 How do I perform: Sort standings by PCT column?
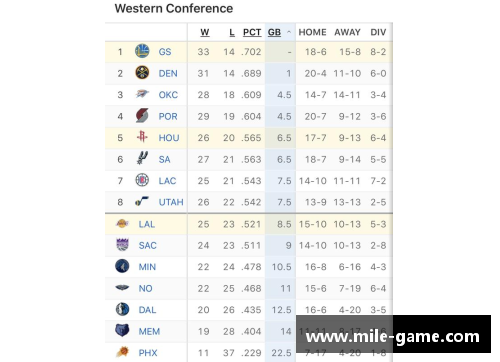click(252, 32)
